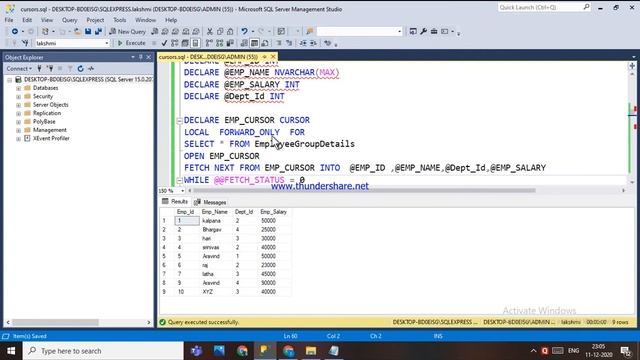Click the Copy toolbar icon
Screen dimensions: 640x360
point(220,31)
